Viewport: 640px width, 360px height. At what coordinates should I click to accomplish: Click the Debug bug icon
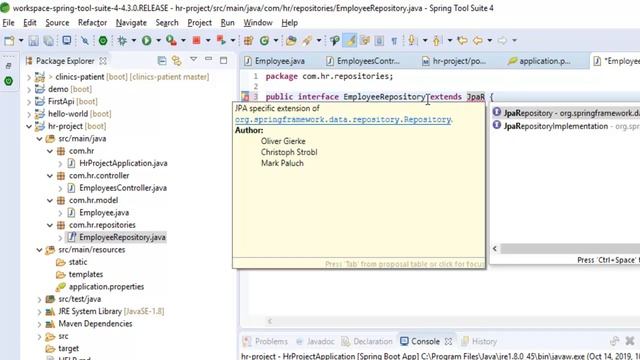click(x=122, y=40)
